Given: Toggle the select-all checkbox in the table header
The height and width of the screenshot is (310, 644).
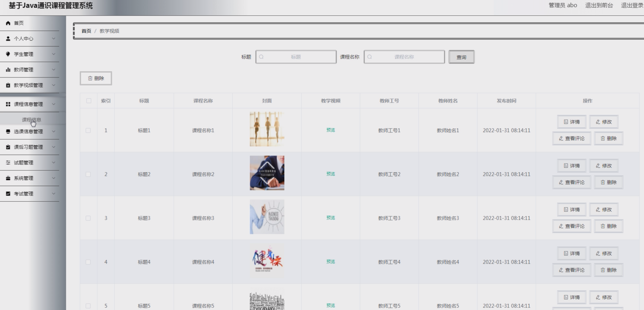Looking at the screenshot, I should [x=89, y=101].
